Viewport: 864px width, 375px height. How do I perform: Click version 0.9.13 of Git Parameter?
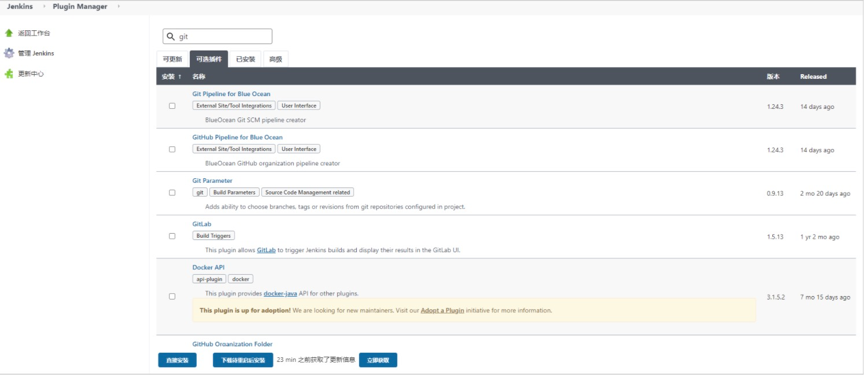[775, 193]
